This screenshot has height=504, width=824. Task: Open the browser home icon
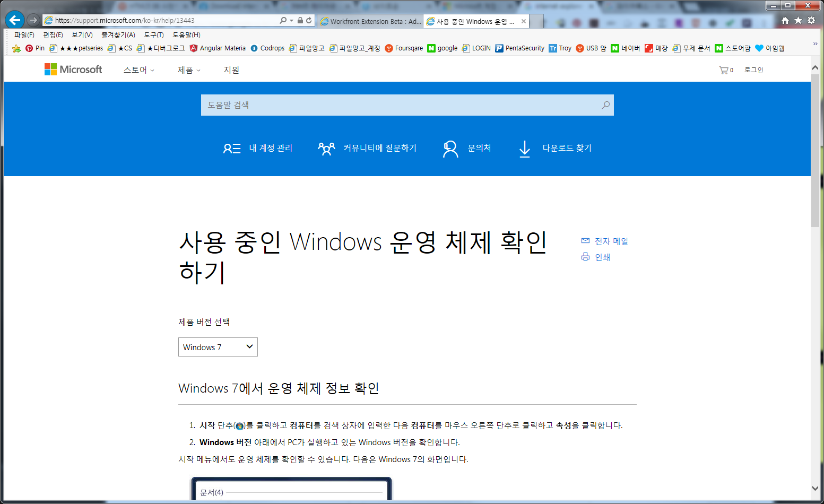click(x=785, y=20)
